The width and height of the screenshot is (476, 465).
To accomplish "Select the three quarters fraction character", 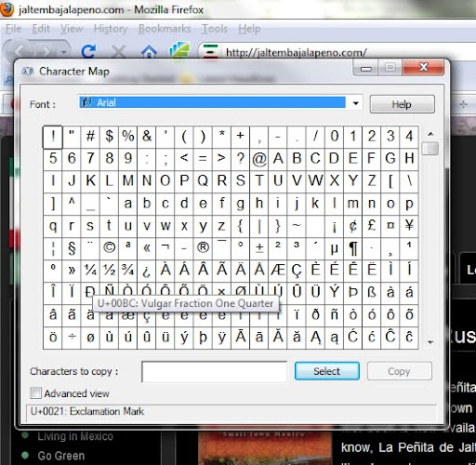I will (128, 271).
